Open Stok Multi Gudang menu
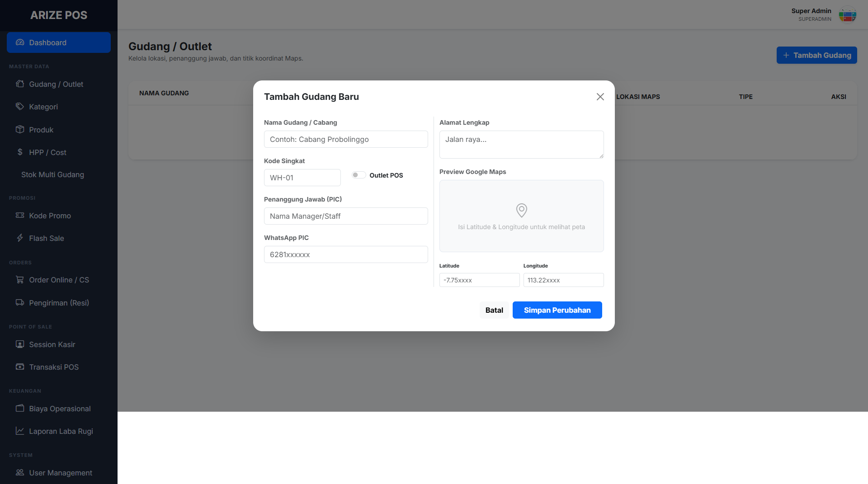The height and width of the screenshot is (484, 868). pyautogui.click(x=52, y=174)
